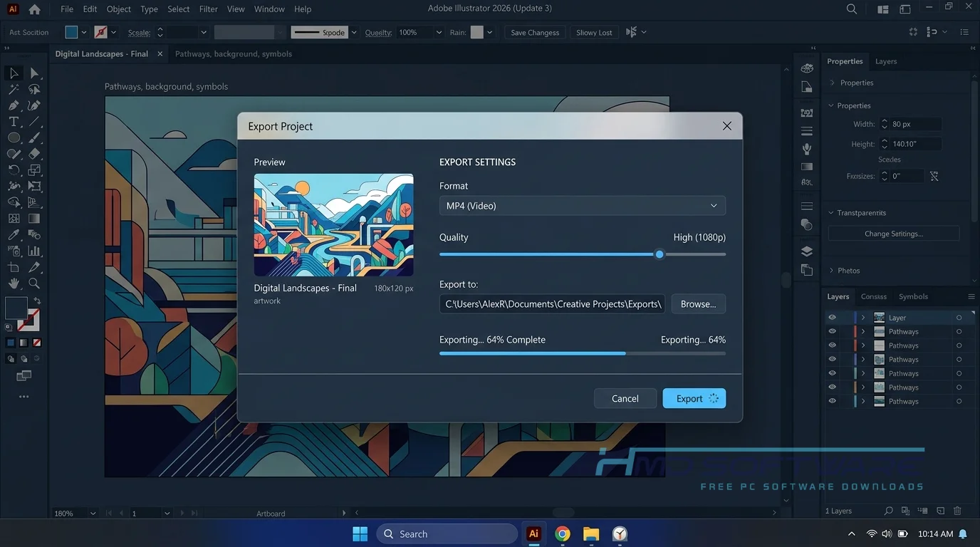This screenshot has height=547, width=980.
Task: Select the Line Segment tool
Action: pyautogui.click(x=34, y=122)
